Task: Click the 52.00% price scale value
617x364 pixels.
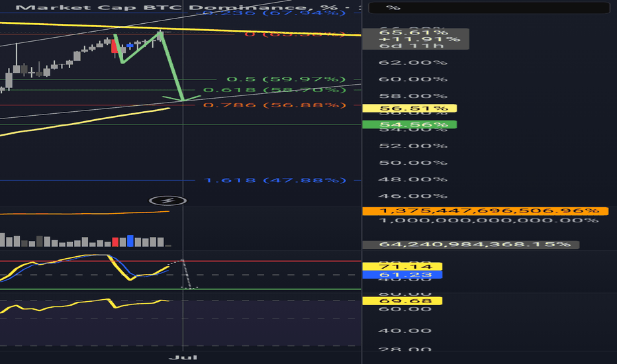Action: click(413, 146)
